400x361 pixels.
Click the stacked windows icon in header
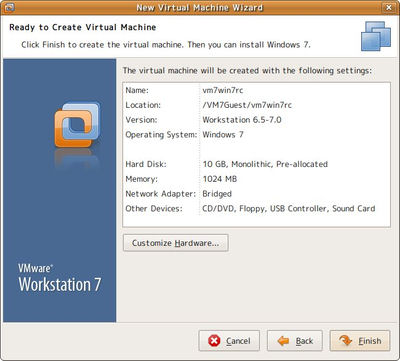376,36
